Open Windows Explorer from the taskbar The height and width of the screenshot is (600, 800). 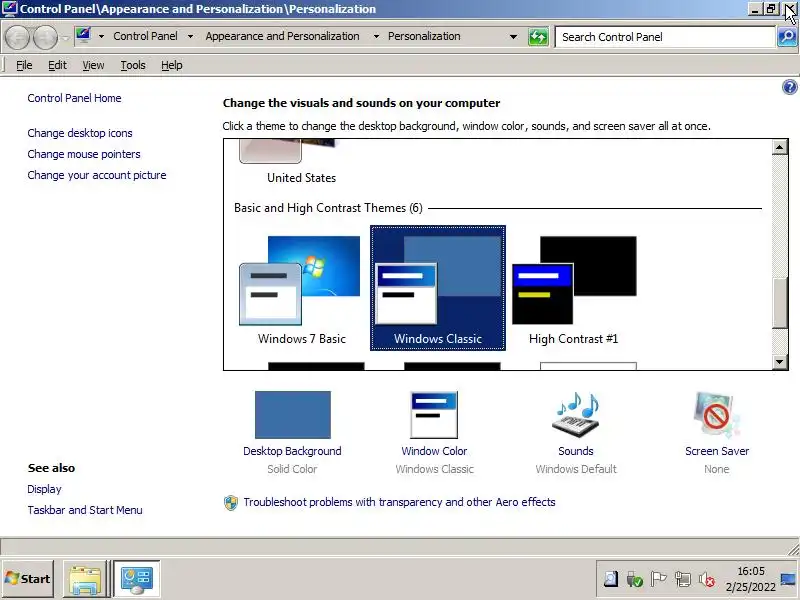(85, 579)
